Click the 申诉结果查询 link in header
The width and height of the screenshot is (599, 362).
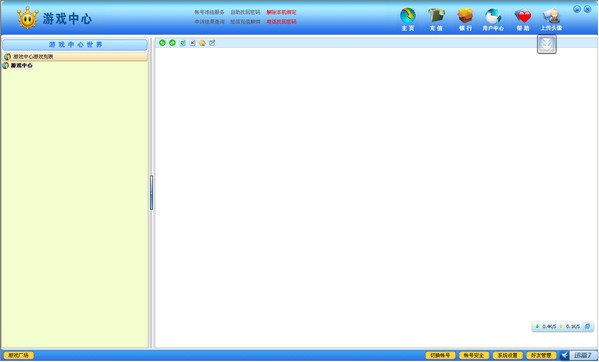(x=209, y=22)
